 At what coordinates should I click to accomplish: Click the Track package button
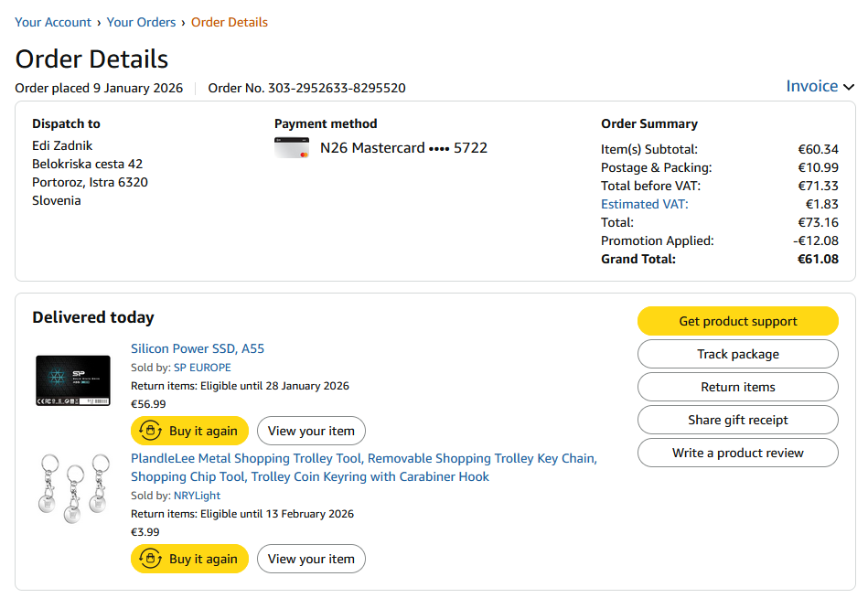coord(737,354)
